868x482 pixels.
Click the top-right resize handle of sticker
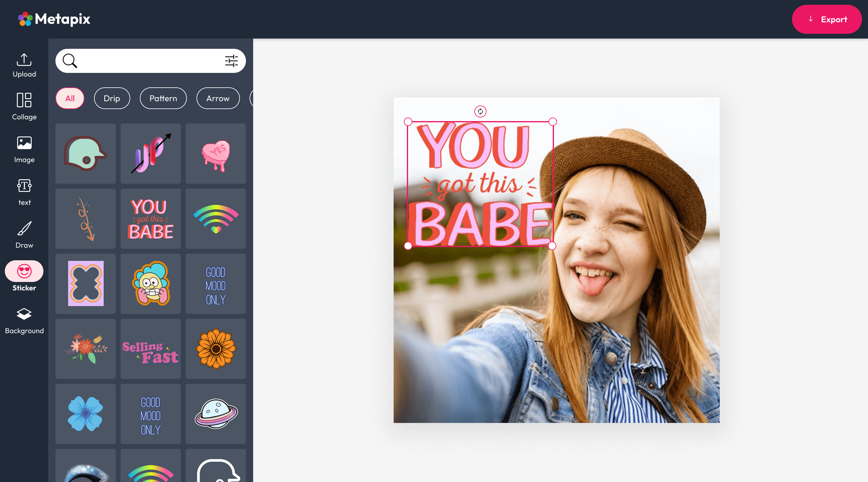click(x=553, y=122)
